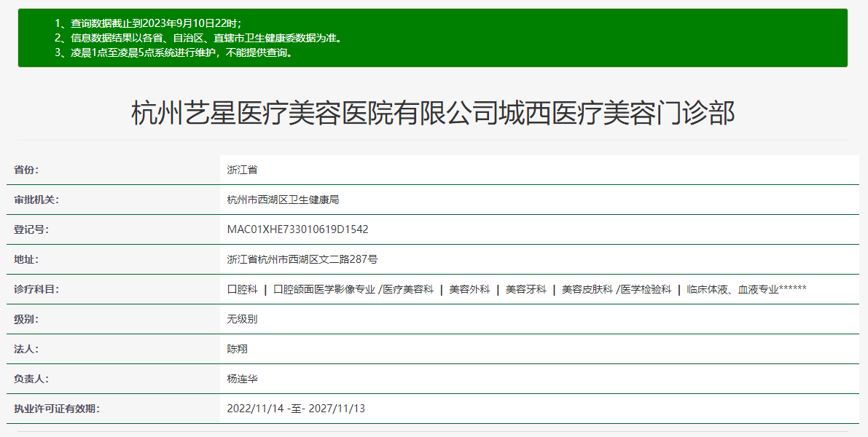This screenshot has height=437, width=868.
Task: Click 美容牙科 in the department list
Action: pos(526,289)
